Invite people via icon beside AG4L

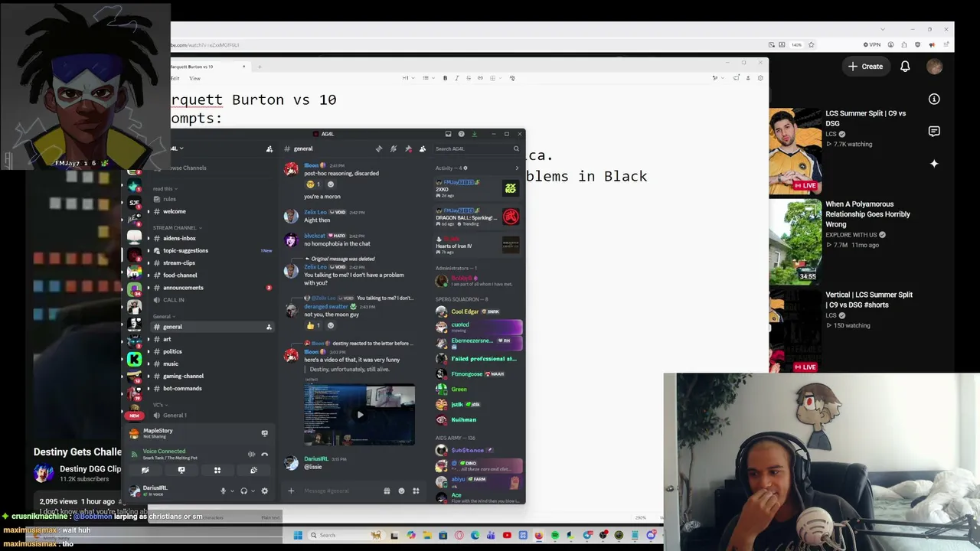point(269,148)
